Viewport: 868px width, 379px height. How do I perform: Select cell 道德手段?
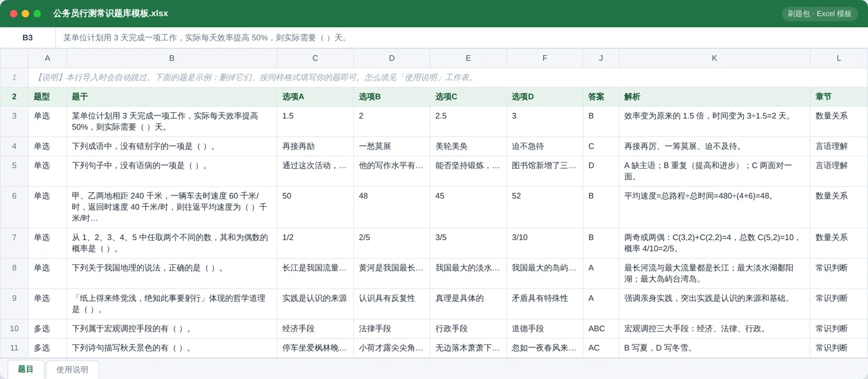(545, 329)
